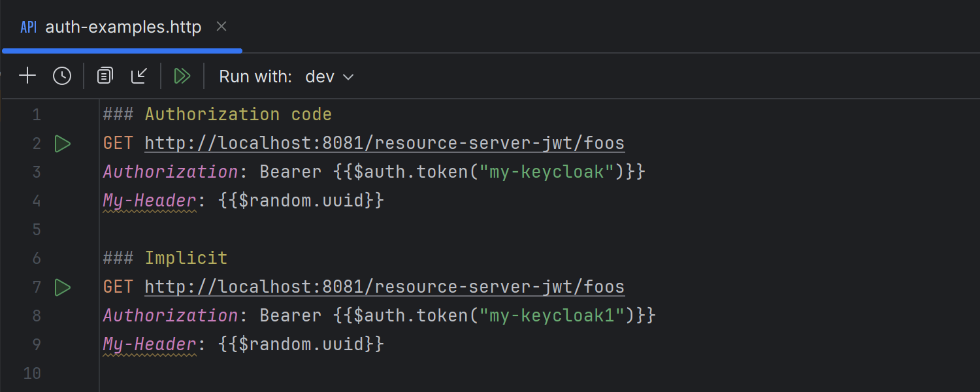
Task: Open the localhost URL on line 7
Action: pyautogui.click(x=384, y=287)
